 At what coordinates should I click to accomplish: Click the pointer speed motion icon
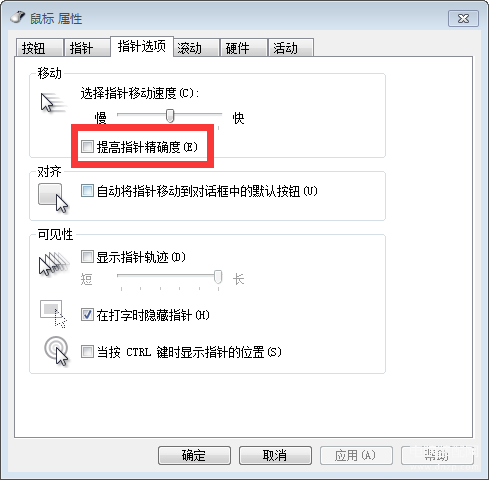pyautogui.click(x=53, y=103)
